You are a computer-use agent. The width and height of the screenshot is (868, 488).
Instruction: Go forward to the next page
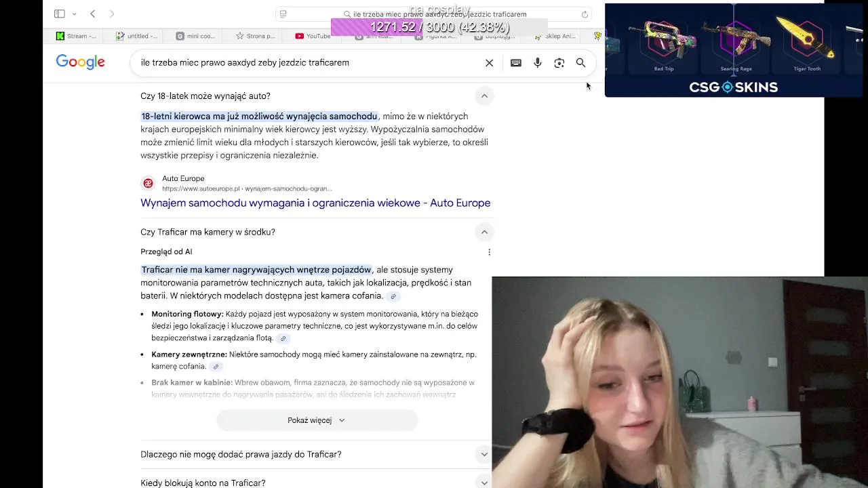112,14
